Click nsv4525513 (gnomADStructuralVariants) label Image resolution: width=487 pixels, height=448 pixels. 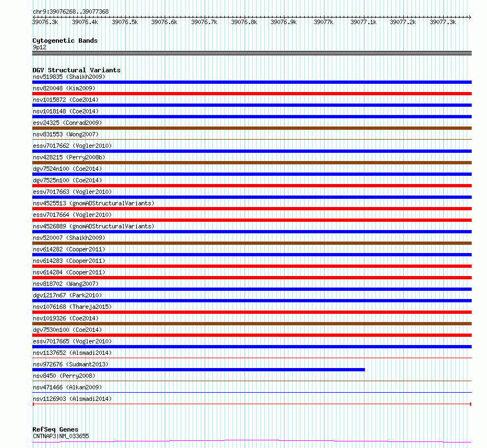94,203
